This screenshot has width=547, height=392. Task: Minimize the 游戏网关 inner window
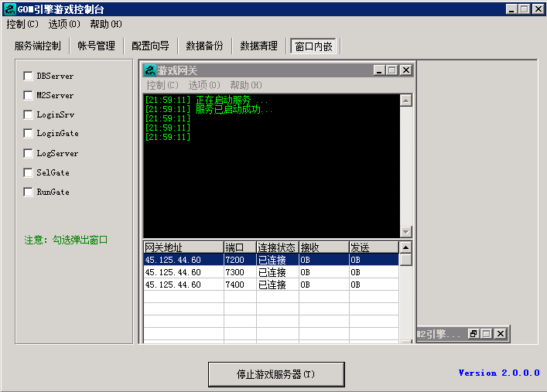(379, 70)
